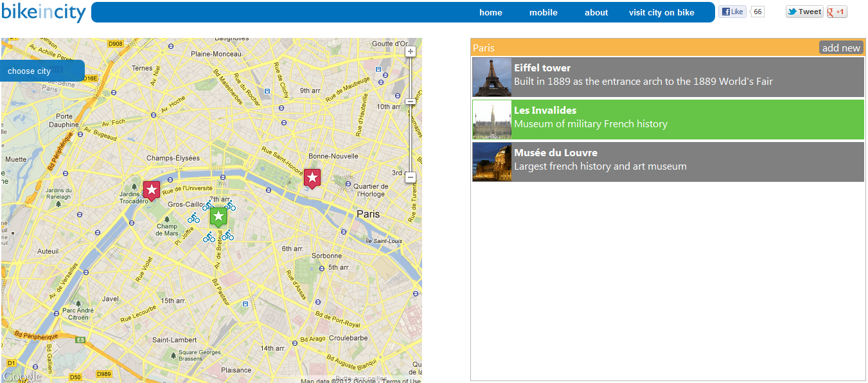Click the Facebook like count 66

click(757, 12)
